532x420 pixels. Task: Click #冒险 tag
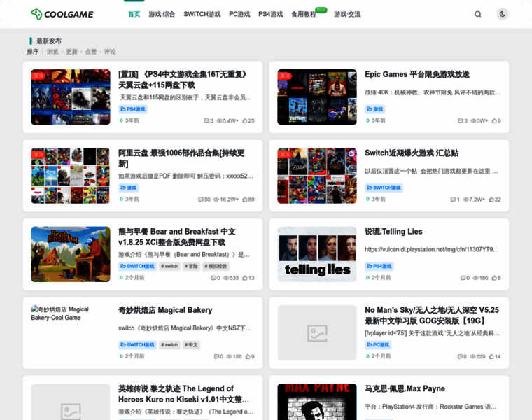[191, 266]
